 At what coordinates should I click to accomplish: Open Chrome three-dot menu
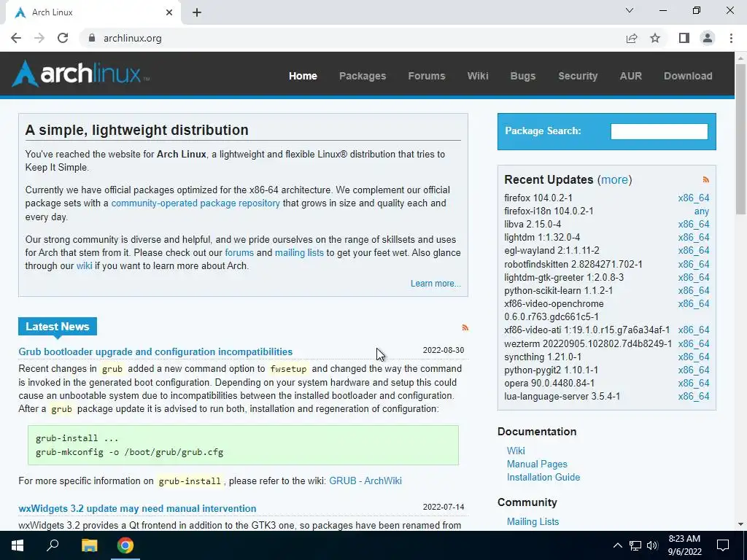point(731,38)
